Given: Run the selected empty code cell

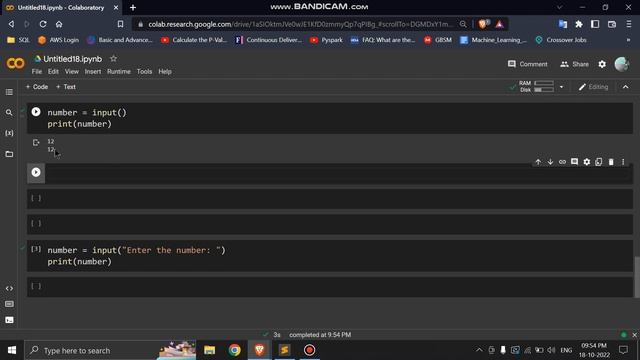Looking at the screenshot, I should 36,172.
